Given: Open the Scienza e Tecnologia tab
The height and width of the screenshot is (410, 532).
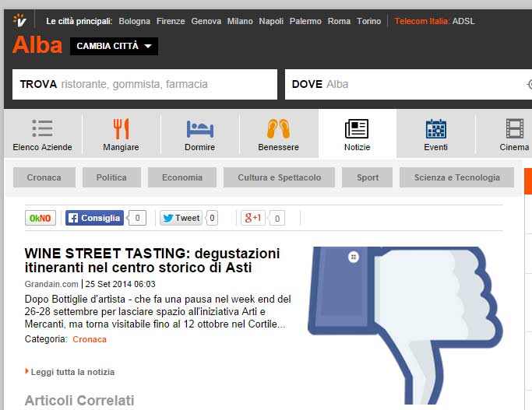Looking at the screenshot, I should point(456,177).
